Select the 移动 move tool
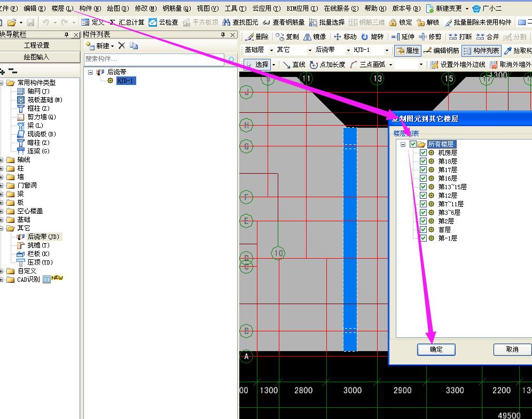Viewport: 532px width, 419px height. (345, 36)
